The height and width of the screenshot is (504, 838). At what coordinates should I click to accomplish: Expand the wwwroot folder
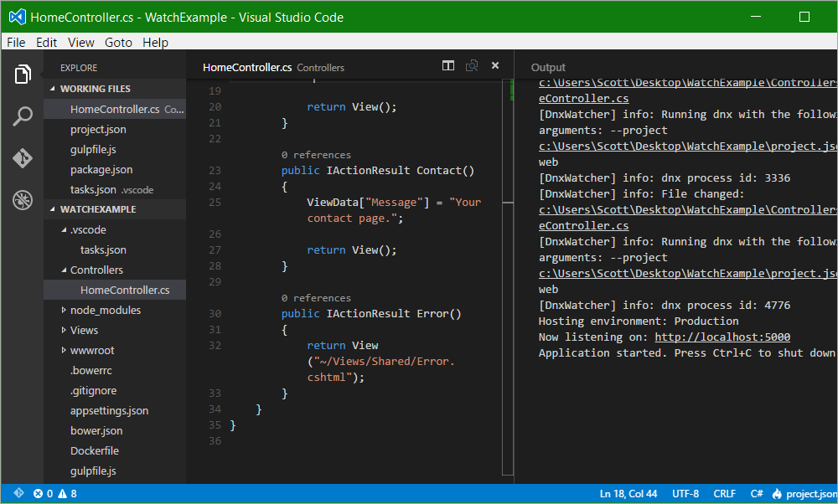(64, 350)
